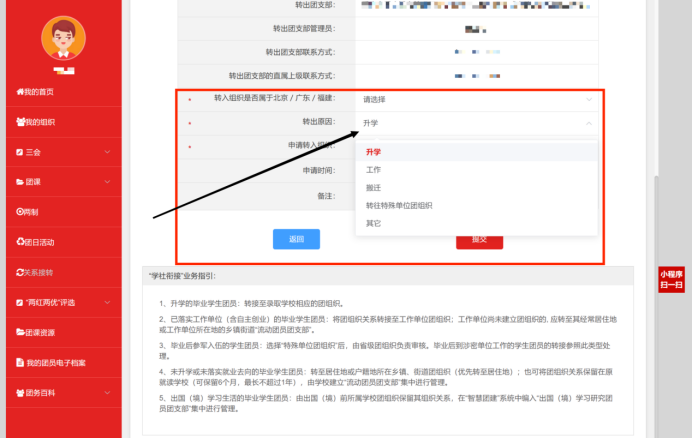692x438 pixels.
Task: Click the red 提交 button
Action: 479,241
